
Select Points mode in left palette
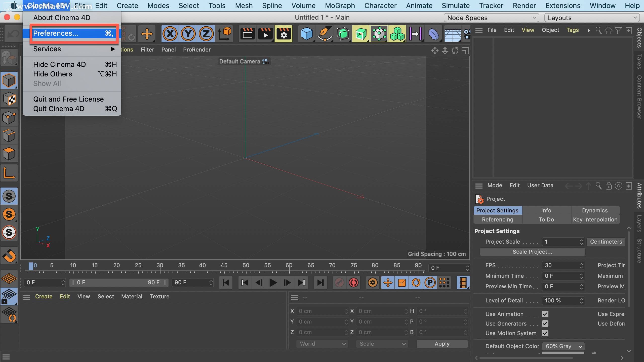click(9, 117)
